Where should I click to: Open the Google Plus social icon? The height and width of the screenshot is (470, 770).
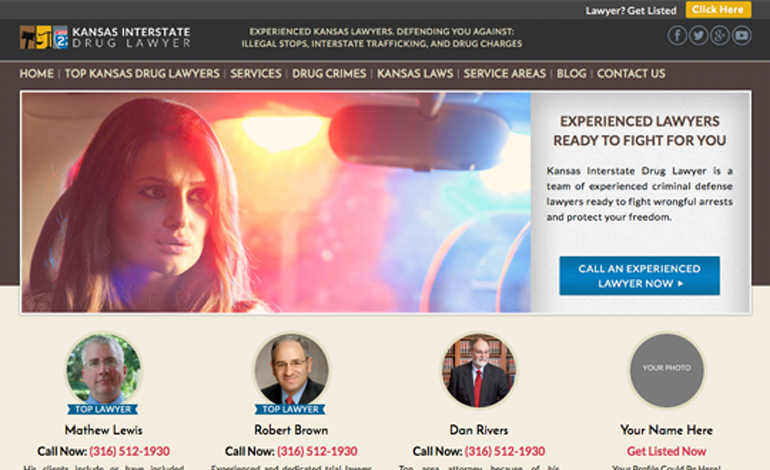(720, 36)
